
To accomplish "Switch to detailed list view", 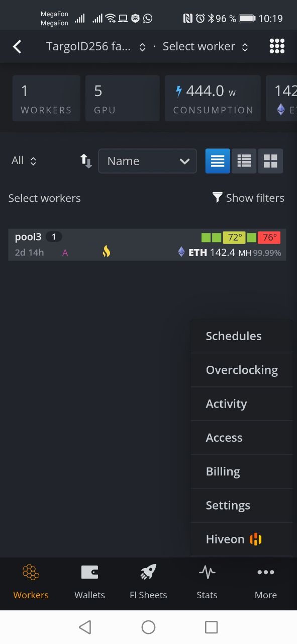I will pos(244,161).
